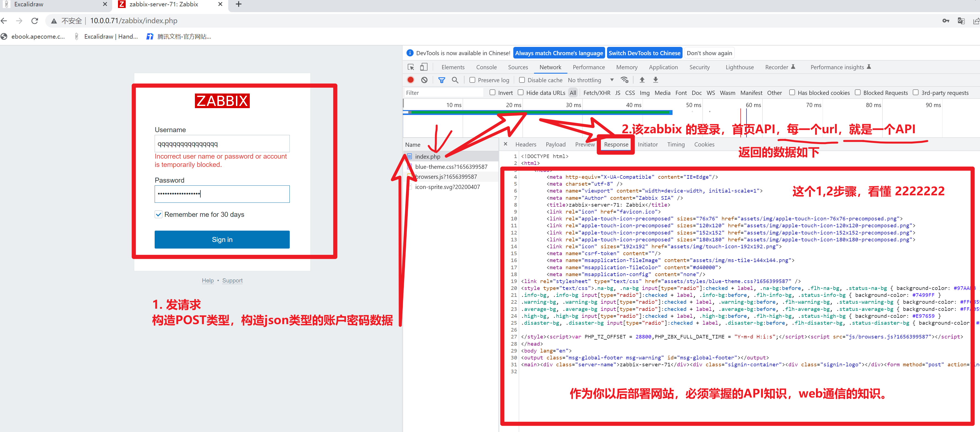Enable the Preserve log checkbox
Viewport: 980px width, 432px height.
(472, 80)
